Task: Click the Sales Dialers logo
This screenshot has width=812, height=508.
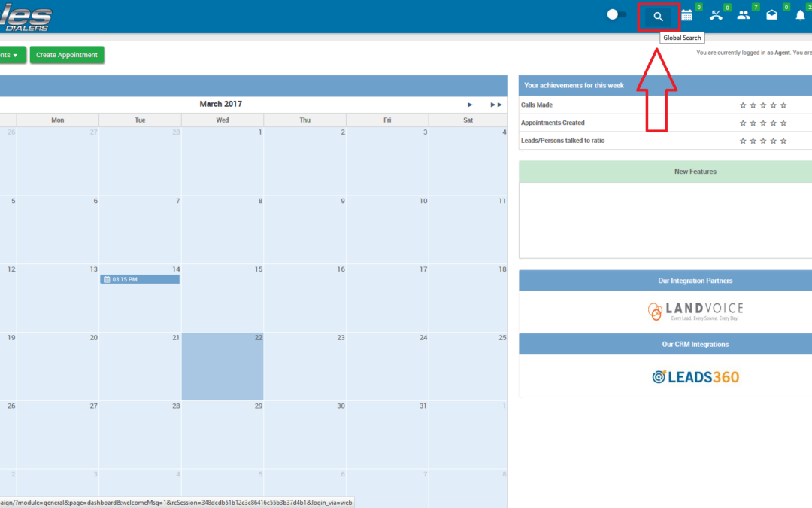Action: (26, 17)
